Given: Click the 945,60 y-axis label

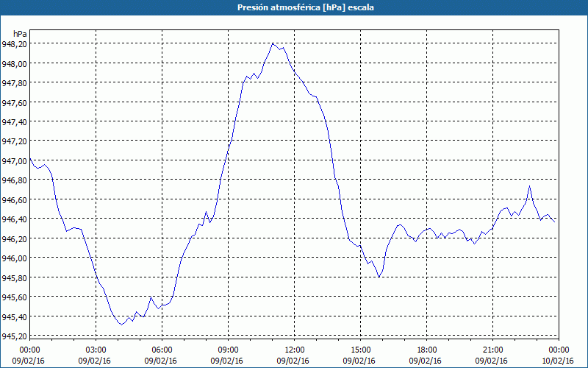Looking at the screenshot, I should point(14,297).
